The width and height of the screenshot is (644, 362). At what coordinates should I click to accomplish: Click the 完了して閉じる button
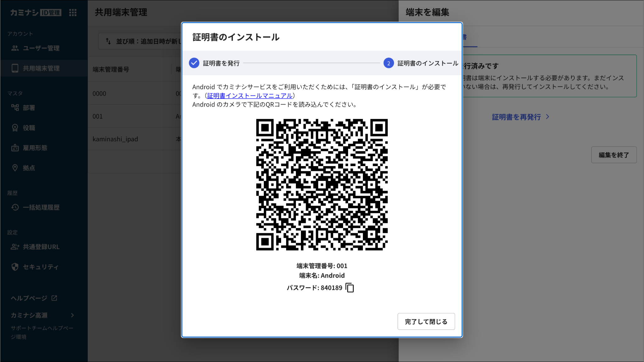(x=426, y=321)
